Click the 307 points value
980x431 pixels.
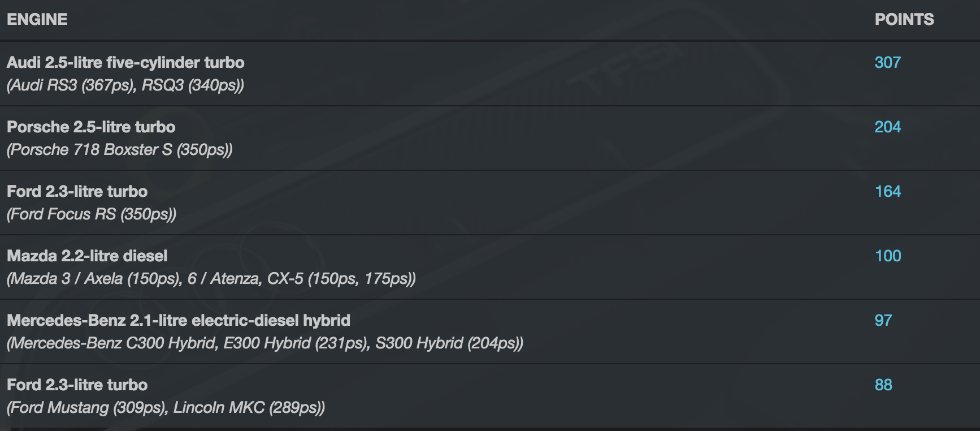tap(887, 62)
